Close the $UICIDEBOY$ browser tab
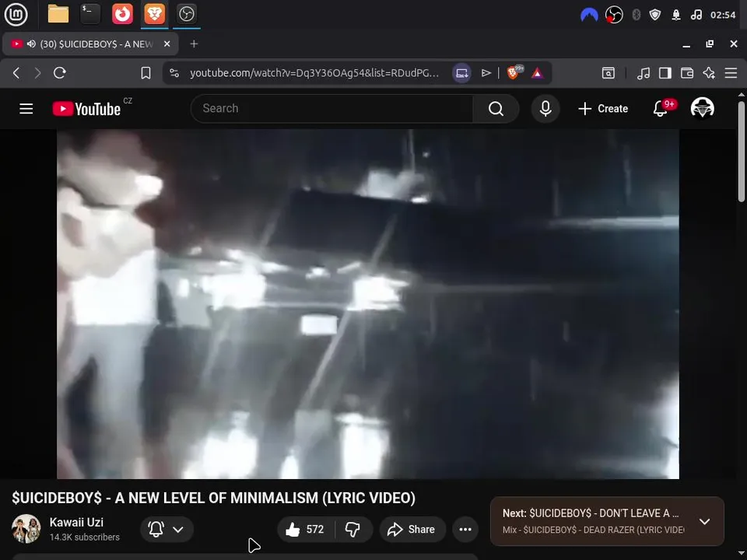 click(167, 44)
